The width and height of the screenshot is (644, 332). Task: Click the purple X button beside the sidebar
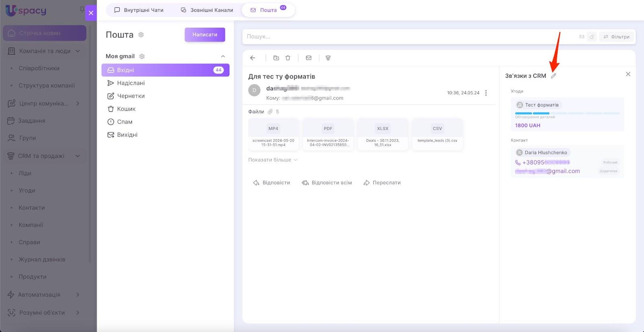pos(91,13)
